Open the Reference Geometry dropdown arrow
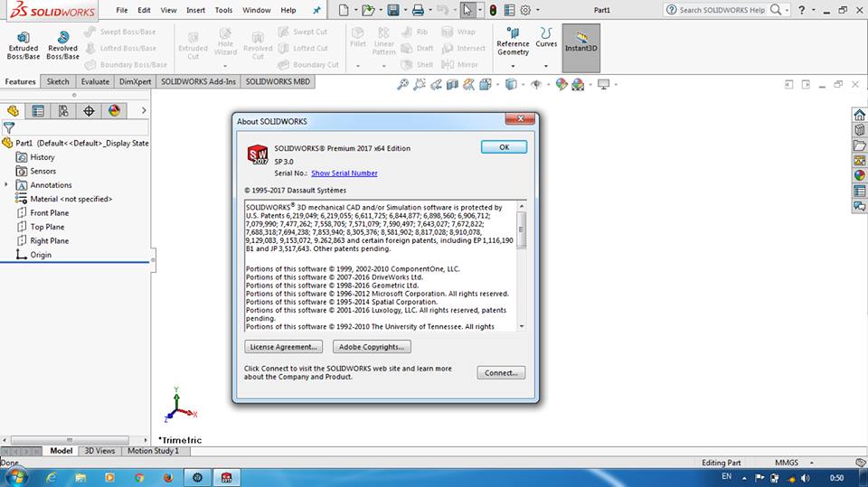Screen dimensions: 868x487 click(513, 66)
